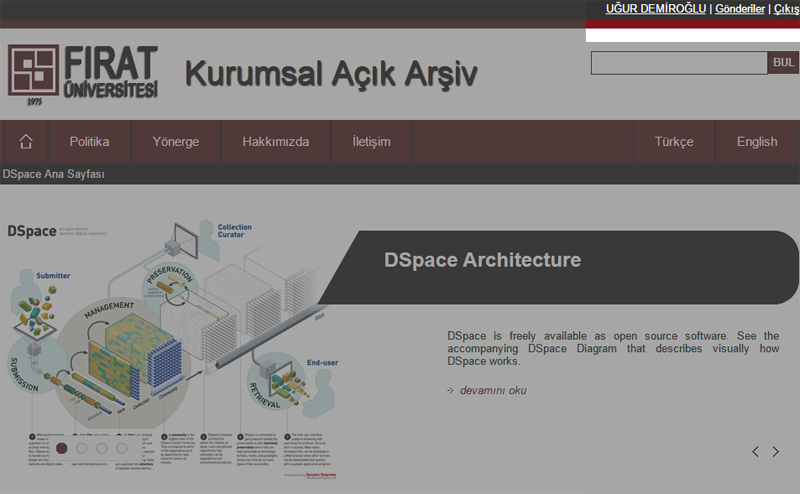Image resolution: width=800 pixels, height=494 pixels.
Task: Open the Yönerge menu item
Action: (x=176, y=142)
